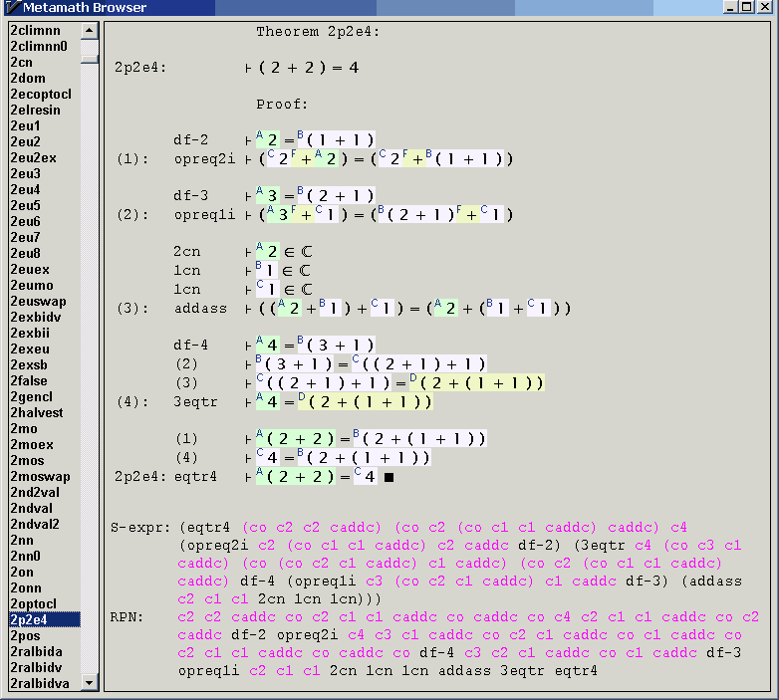
Task: Select 2eu7 in the theorem list
Action: [x=25, y=237]
